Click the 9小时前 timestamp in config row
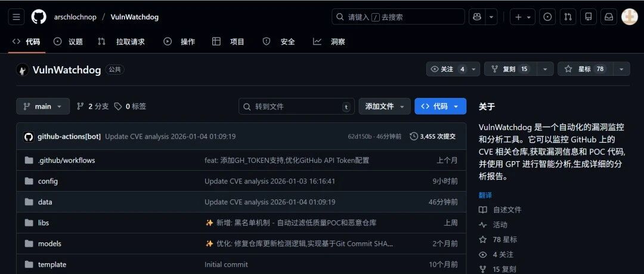The image size is (644, 274). pyautogui.click(x=445, y=181)
